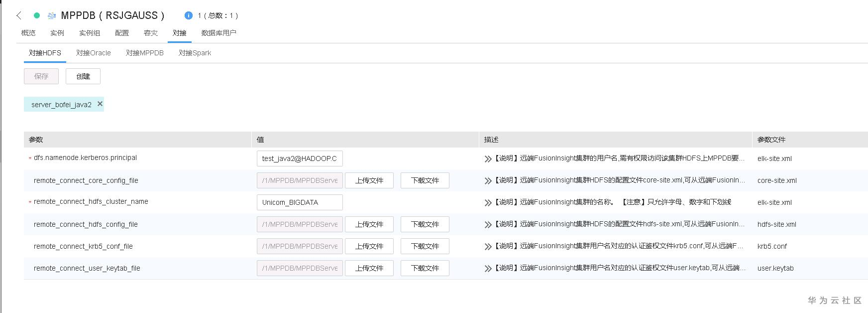868x313 pixels.
Task: Open the 对接Spark tab
Action: (195, 53)
